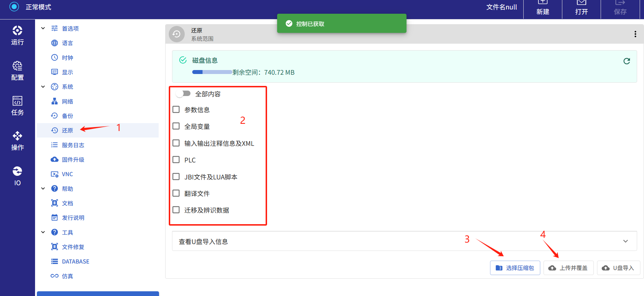Select 固件升级 in the sidebar menu
Screen dimensions: 644x296
73,160
